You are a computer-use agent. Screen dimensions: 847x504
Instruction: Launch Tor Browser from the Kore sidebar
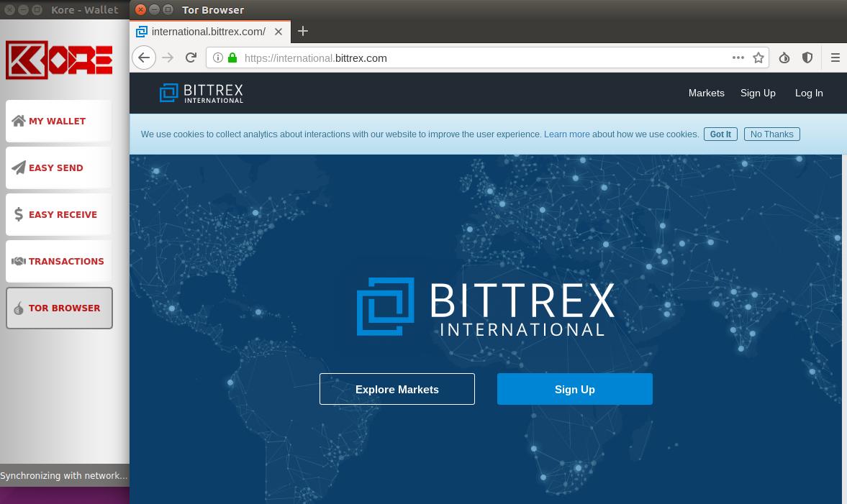pos(64,308)
